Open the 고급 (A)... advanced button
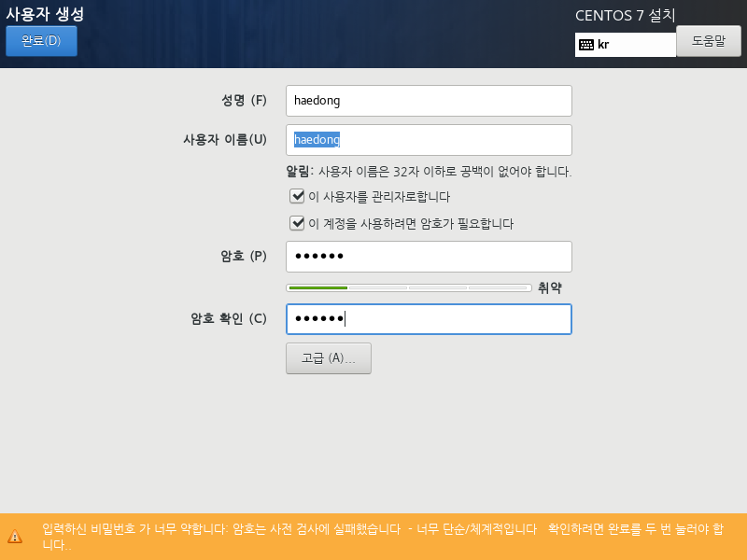The image size is (747, 560). 329,358
